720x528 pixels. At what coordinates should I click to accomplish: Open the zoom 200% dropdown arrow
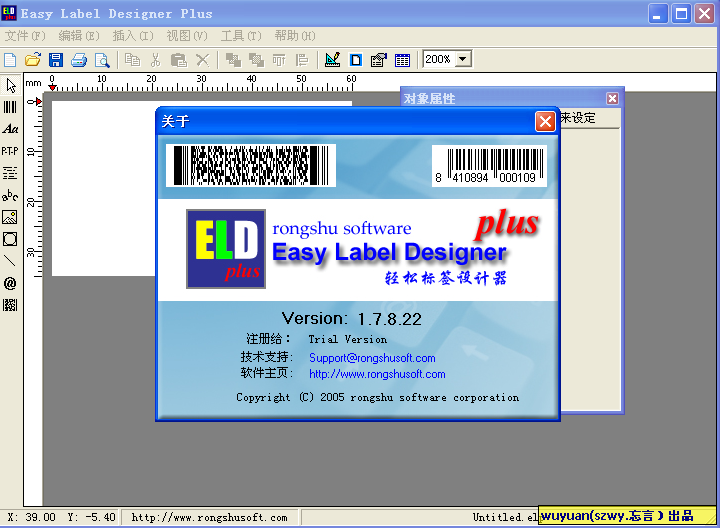pyautogui.click(x=463, y=59)
